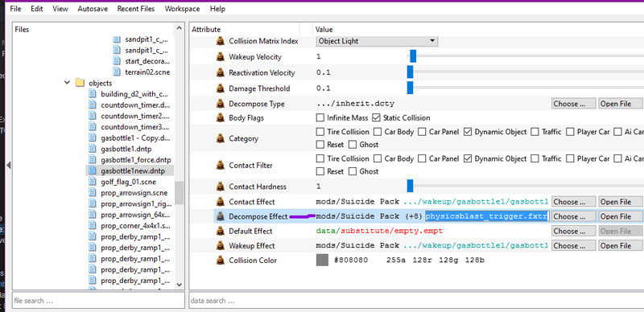Click the lock icon beside Body Flags
This screenshot has height=312, width=644.
click(x=221, y=118)
